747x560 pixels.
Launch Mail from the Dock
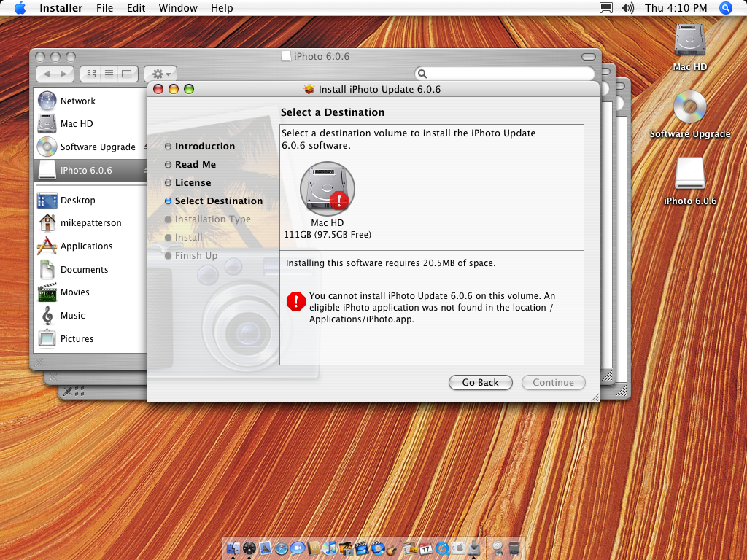pos(266,548)
